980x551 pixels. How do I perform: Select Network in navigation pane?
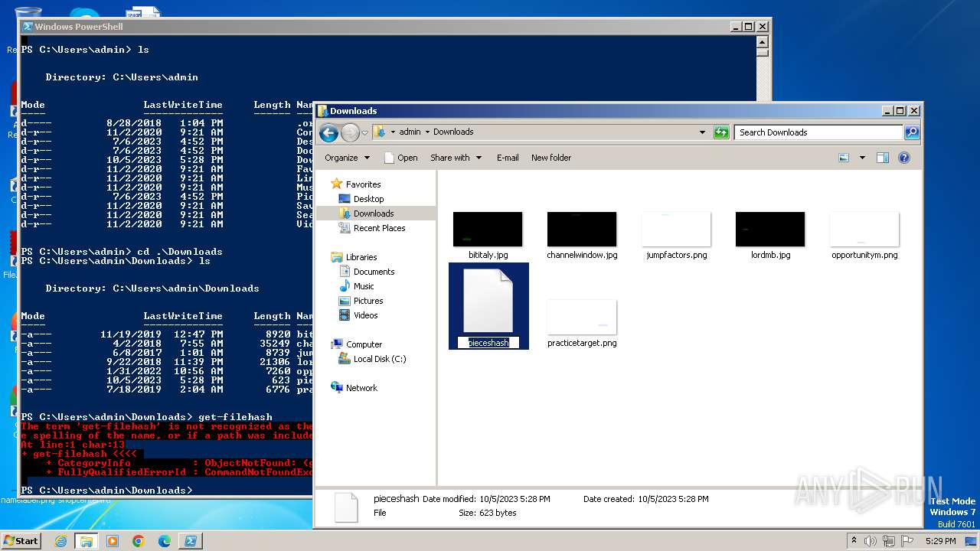pyautogui.click(x=361, y=388)
